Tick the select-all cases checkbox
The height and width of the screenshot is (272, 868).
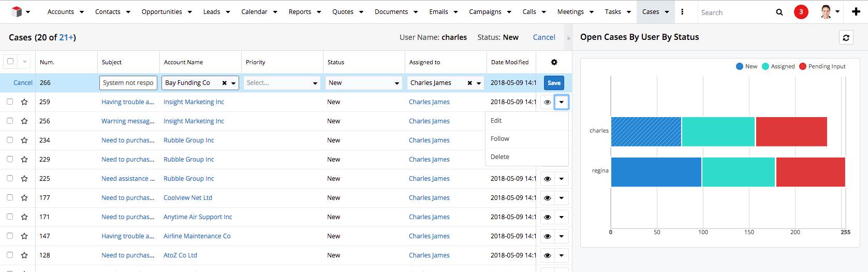(x=10, y=61)
